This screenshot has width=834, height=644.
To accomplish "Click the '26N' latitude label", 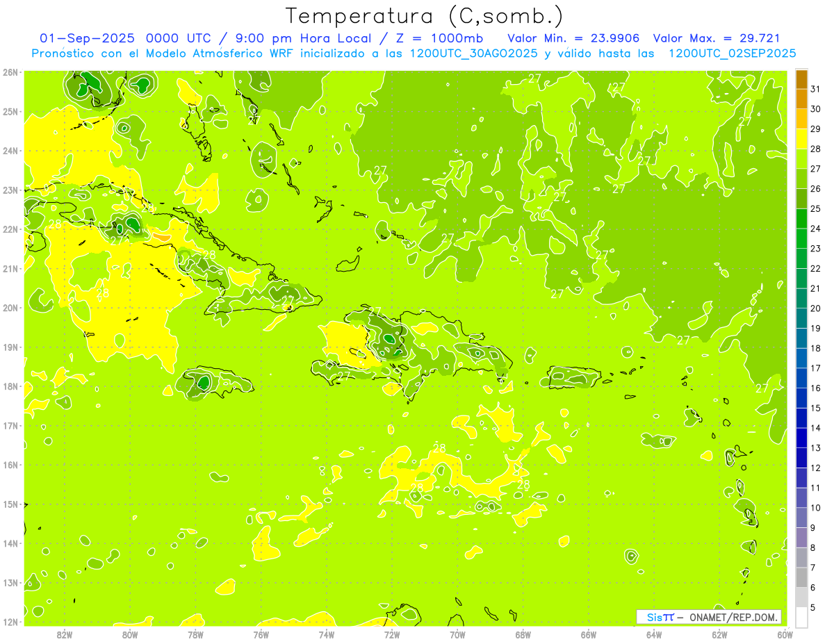I will pyautogui.click(x=10, y=72).
